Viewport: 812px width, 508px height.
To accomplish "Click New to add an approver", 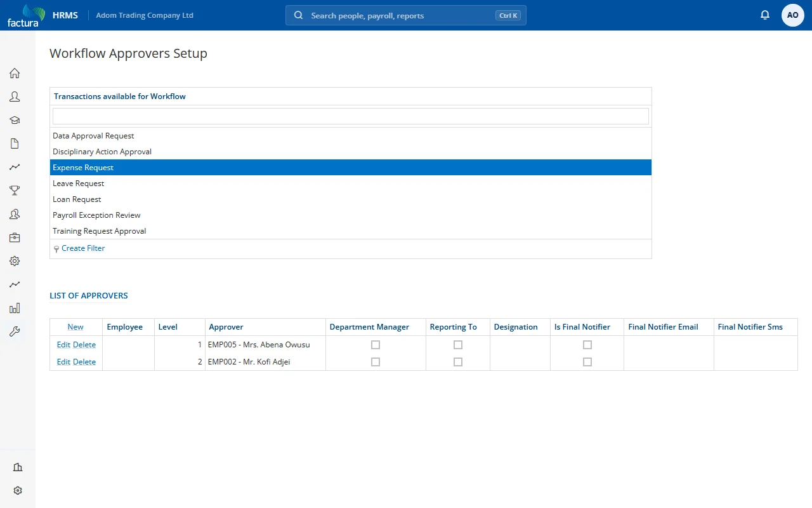I will (75, 327).
